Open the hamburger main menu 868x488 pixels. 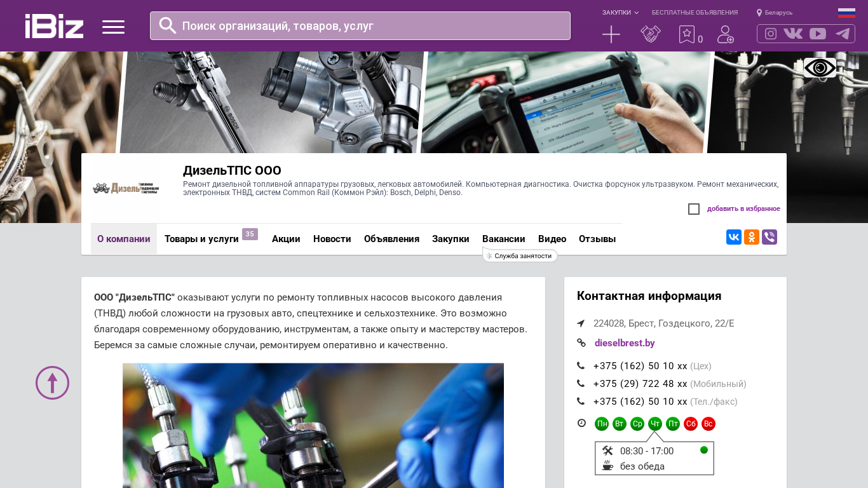click(113, 27)
